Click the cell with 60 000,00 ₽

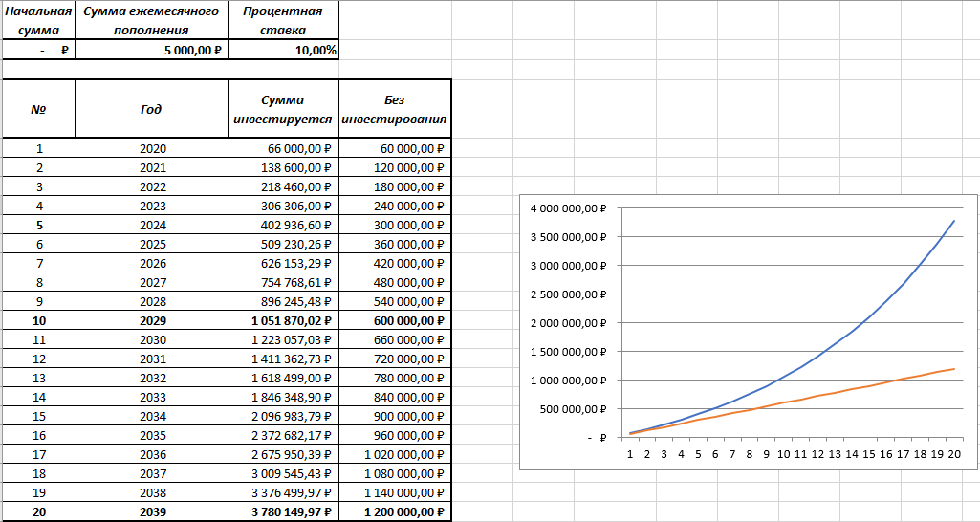394,149
